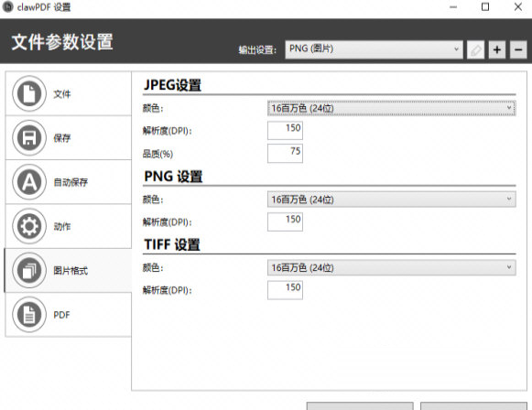
Task: Close the clawPDF settings window
Action: (x=518, y=7)
